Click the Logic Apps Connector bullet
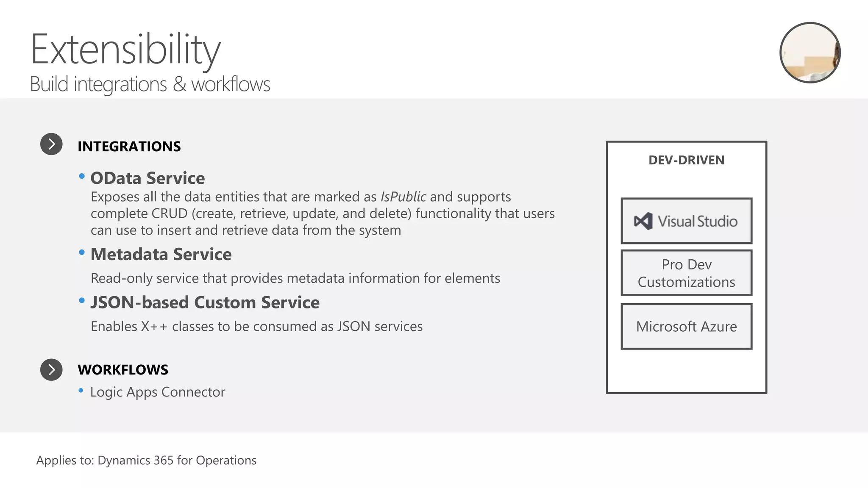The width and height of the screenshot is (868, 488). tap(158, 392)
